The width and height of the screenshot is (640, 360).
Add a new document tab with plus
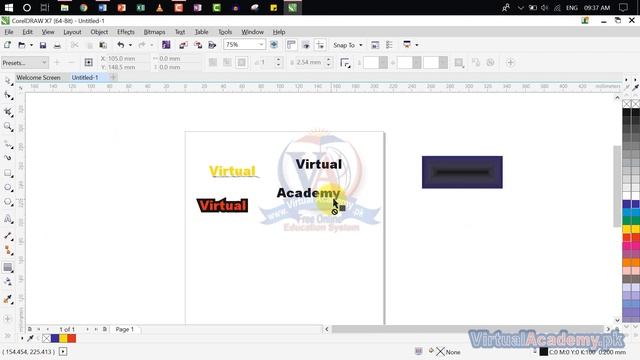coord(113,77)
